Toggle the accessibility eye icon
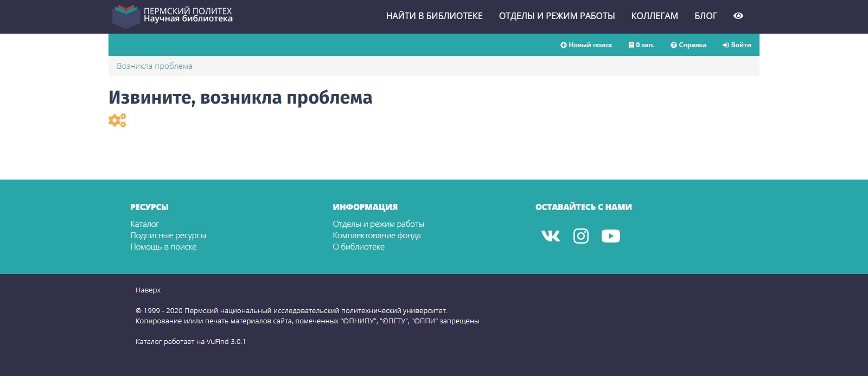This screenshot has height=376, width=868. click(x=738, y=16)
